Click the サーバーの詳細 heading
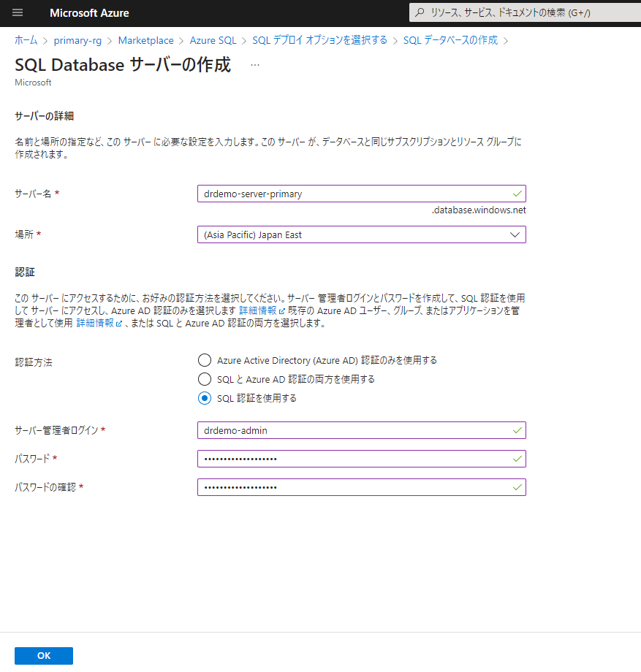The height and width of the screenshot is (672, 641). coord(44,116)
